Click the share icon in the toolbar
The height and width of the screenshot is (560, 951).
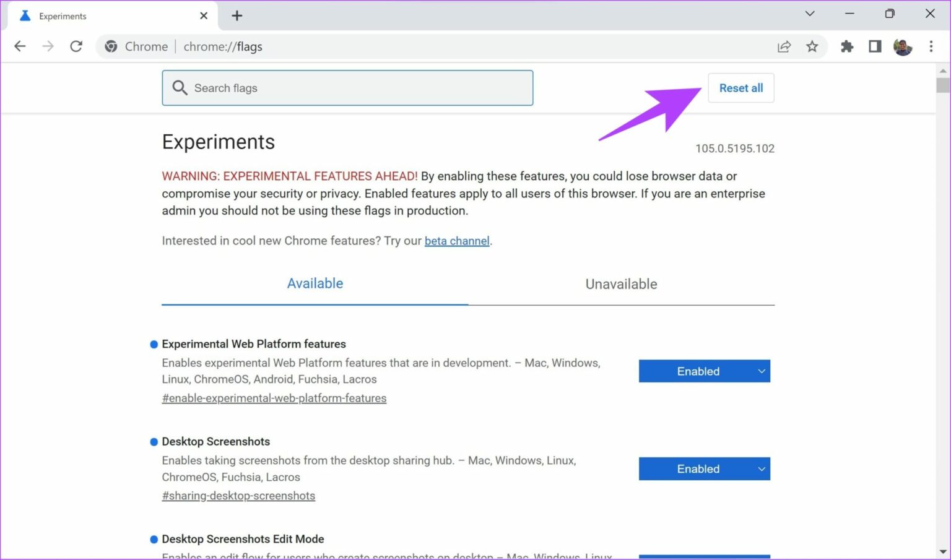click(x=784, y=46)
